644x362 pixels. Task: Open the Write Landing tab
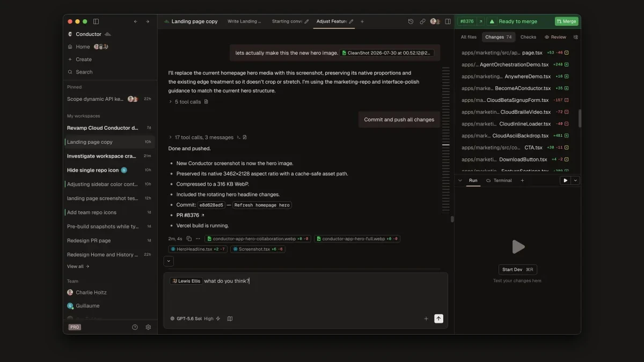click(x=244, y=21)
